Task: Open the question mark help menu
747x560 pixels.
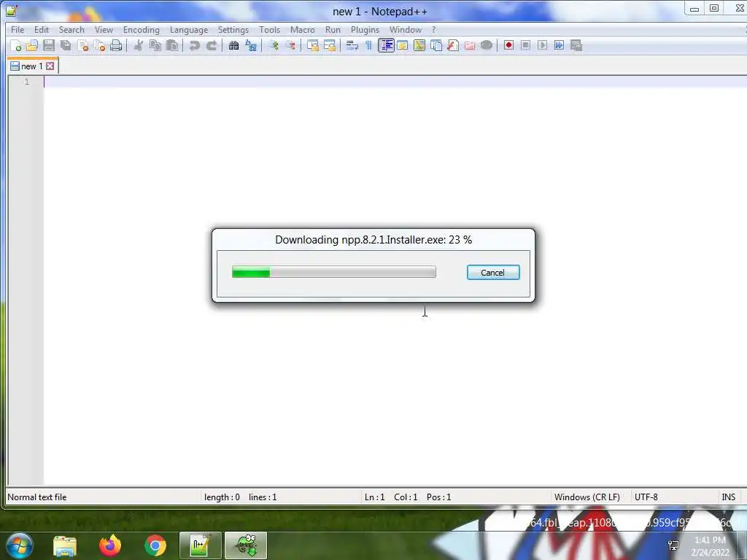Action: point(433,29)
